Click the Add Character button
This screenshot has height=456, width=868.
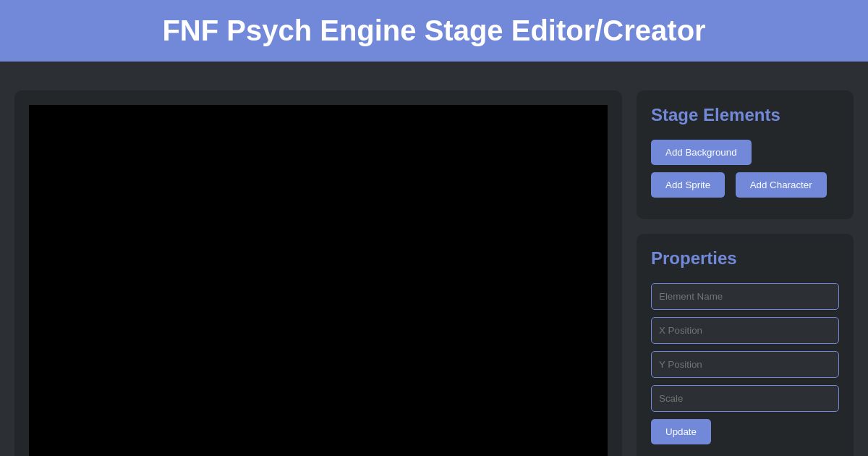[x=780, y=185]
